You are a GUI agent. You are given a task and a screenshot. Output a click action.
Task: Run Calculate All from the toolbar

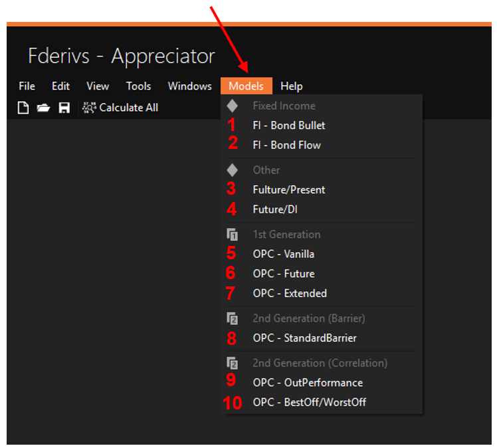[x=120, y=108]
